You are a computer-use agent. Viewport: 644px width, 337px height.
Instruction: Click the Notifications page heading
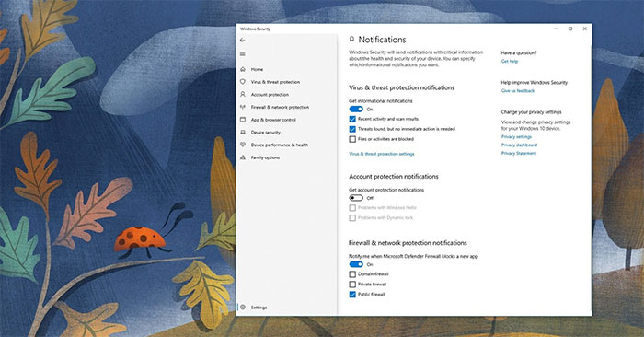coord(382,40)
